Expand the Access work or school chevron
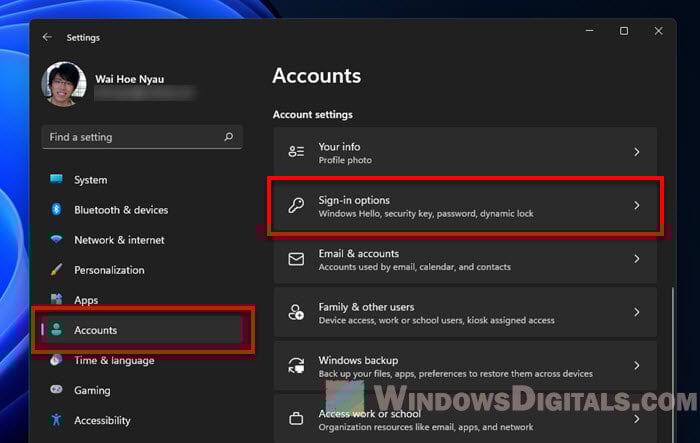Image resolution: width=700 pixels, height=443 pixels. 637,419
